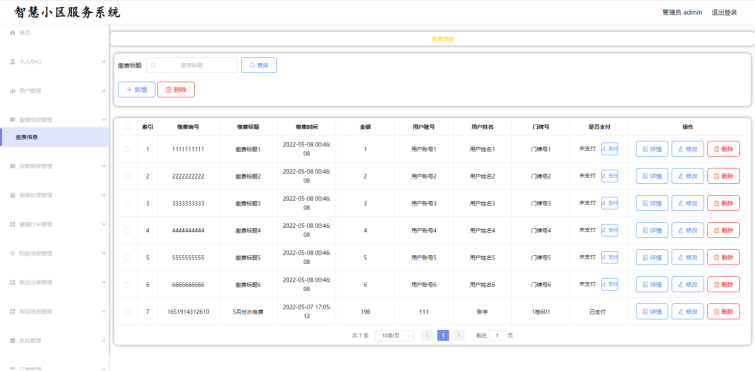Click pagination next-page arrow
The height and width of the screenshot is (371, 755).
(459, 335)
